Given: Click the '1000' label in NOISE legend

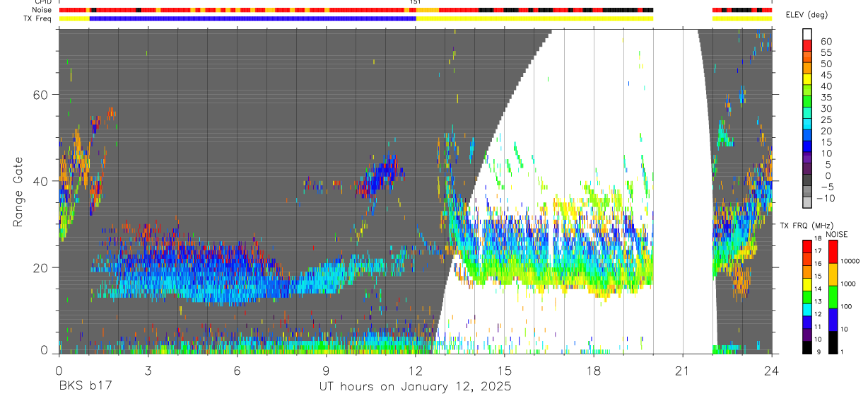Looking at the screenshot, I should click(x=848, y=284).
